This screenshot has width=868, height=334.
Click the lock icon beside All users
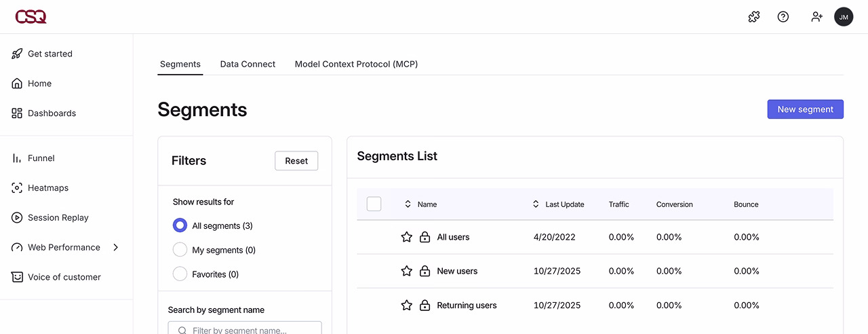[x=425, y=237]
